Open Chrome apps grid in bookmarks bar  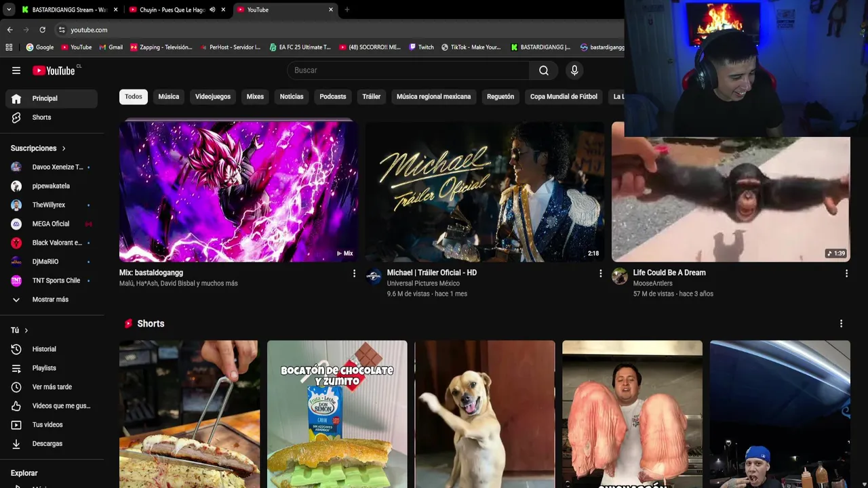(x=9, y=47)
